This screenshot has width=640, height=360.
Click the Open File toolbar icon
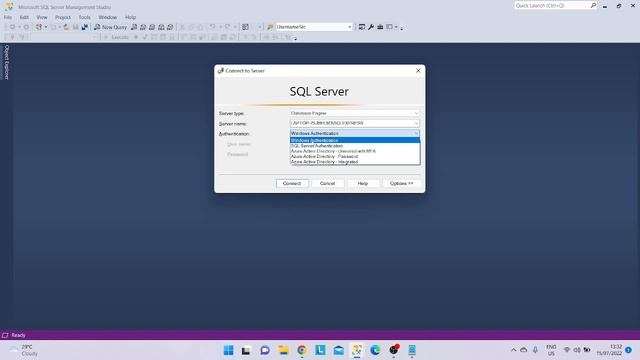coord(66,27)
